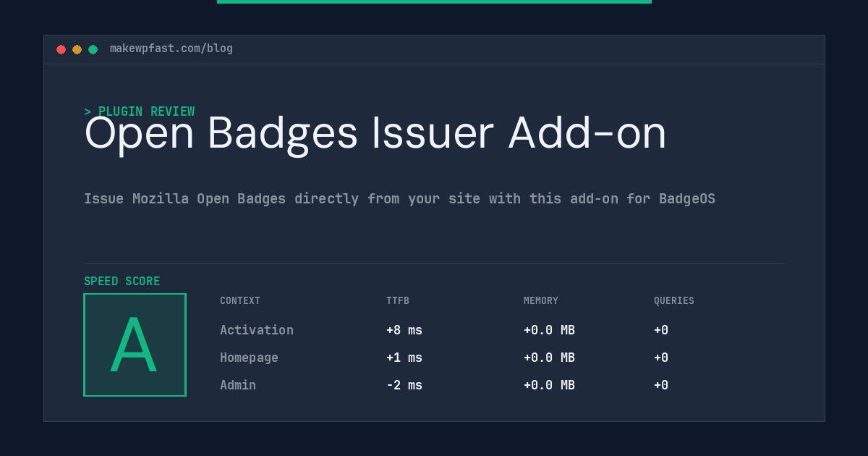
Task: Click the '+1 ms' TTFB value
Action: pos(404,358)
